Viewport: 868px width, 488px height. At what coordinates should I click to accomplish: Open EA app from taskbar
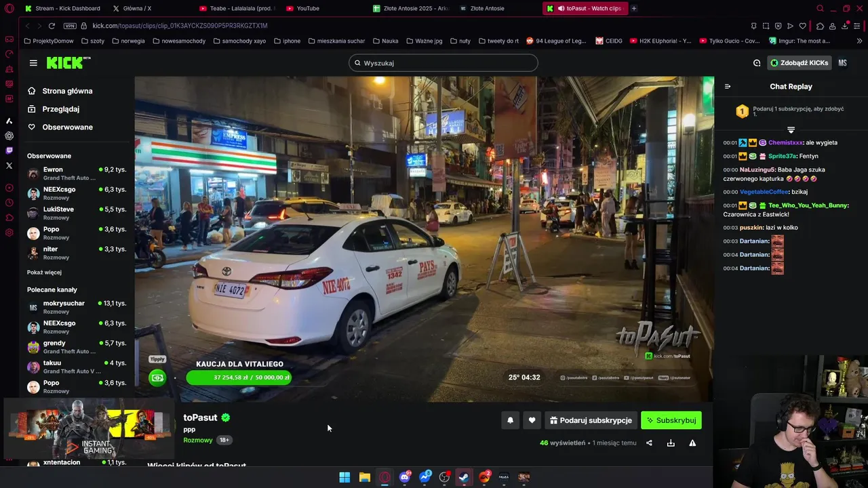[485, 477]
